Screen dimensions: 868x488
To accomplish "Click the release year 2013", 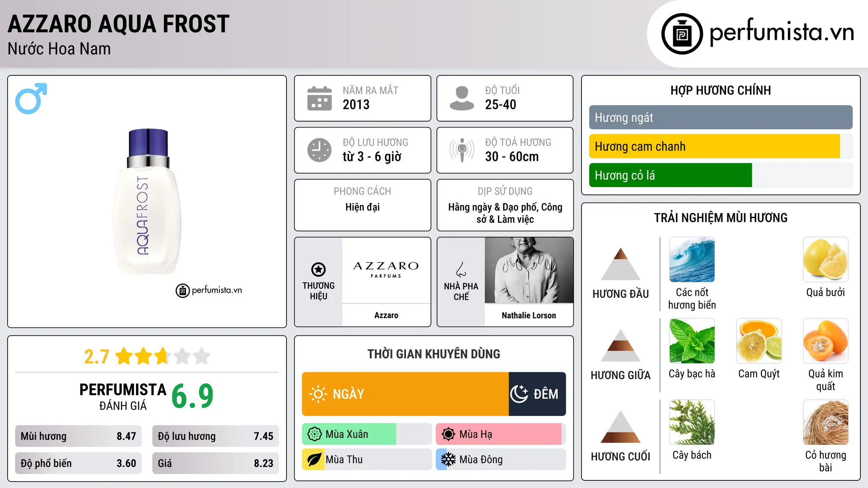I will (356, 105).
